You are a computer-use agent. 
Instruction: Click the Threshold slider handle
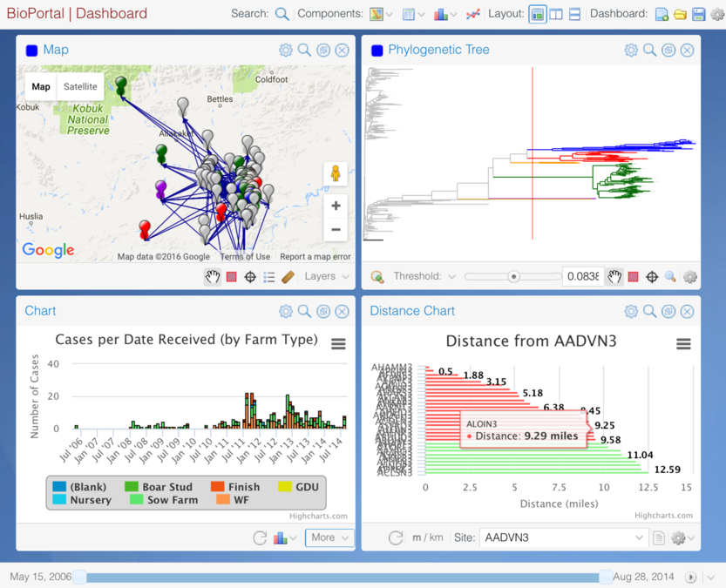[514, 277]
